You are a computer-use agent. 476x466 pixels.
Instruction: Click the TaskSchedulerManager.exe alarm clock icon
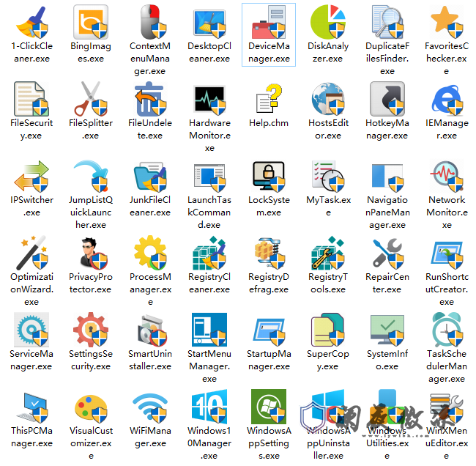[x=447, y=330]
